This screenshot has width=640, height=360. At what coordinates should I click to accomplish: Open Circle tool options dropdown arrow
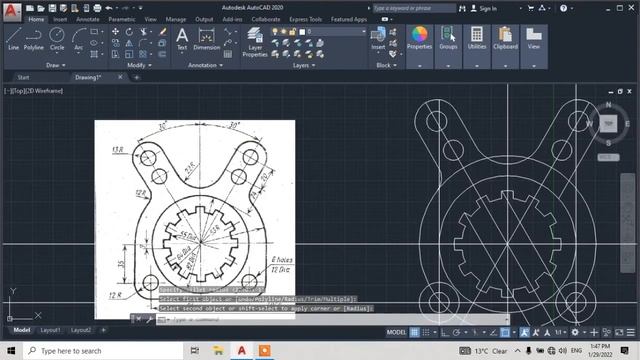click(x=57, y=53)
